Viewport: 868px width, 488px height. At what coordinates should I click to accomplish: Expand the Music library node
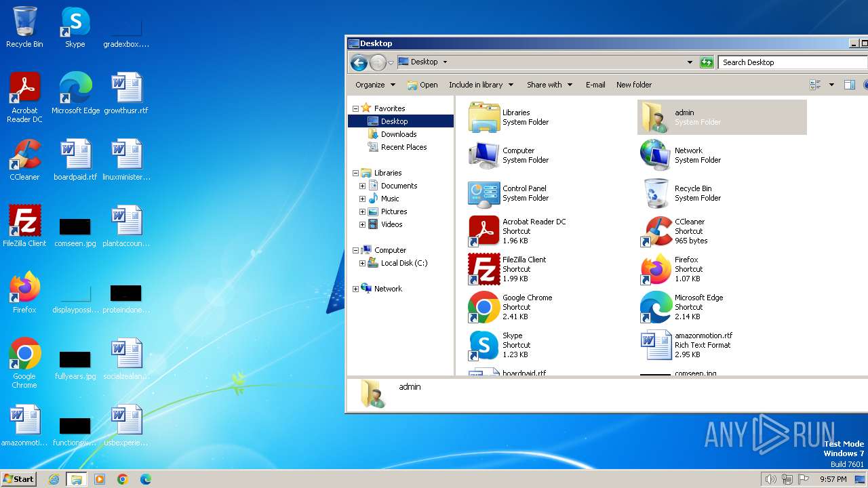362,199
